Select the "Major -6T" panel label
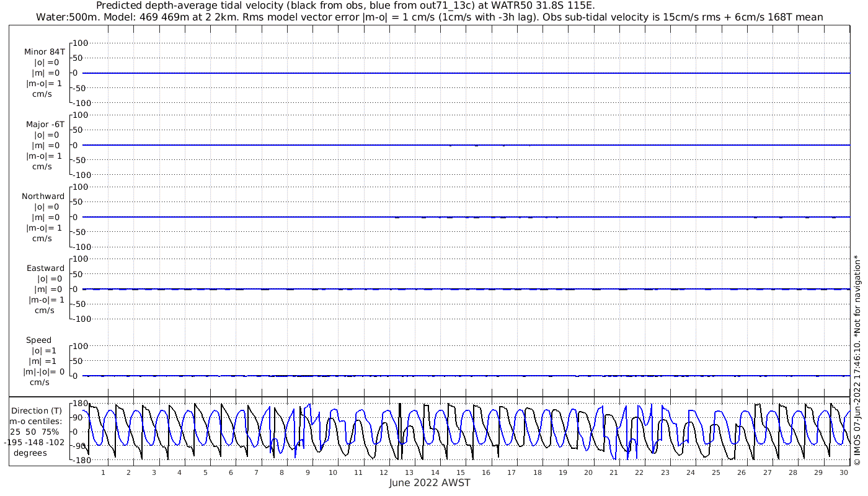The height and width of the screenshot is (496, 868). coord(44,124)
